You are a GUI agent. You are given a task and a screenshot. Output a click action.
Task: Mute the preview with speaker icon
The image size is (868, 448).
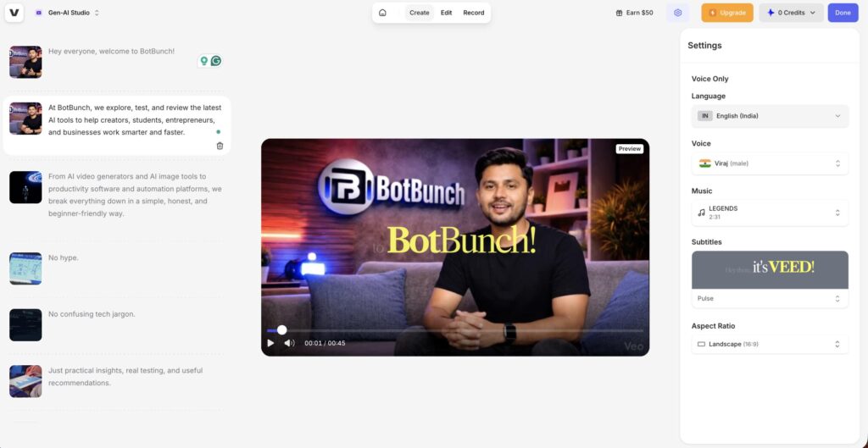[x=290, y=343]
